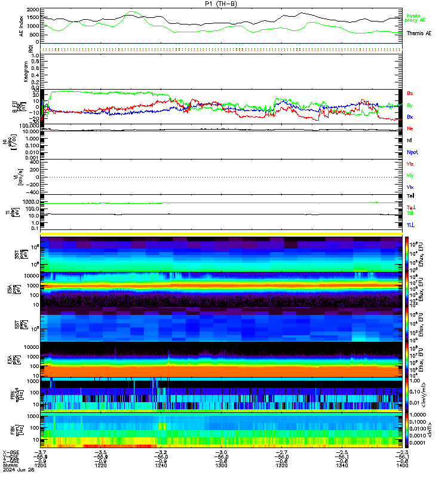Click the X-GSE value -2.3
The width and height of the screenshot is (448, 478).
pos(402,452)
